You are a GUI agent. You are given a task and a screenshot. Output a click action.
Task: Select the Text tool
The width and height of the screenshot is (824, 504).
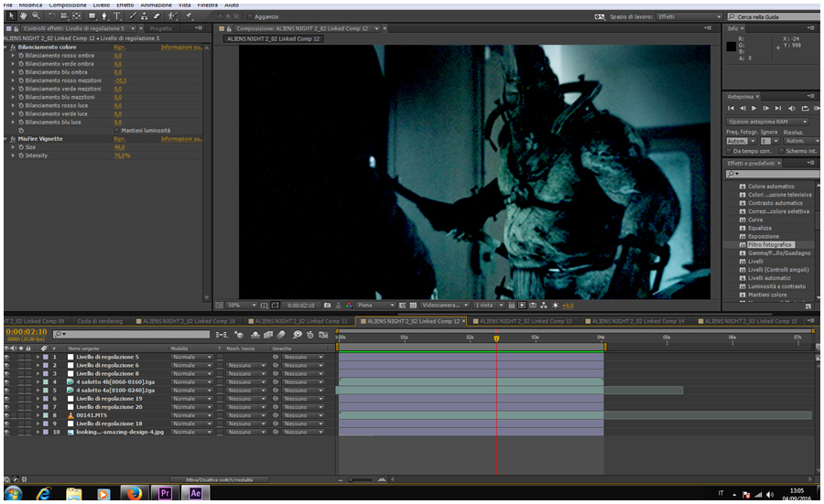point(116,16)
